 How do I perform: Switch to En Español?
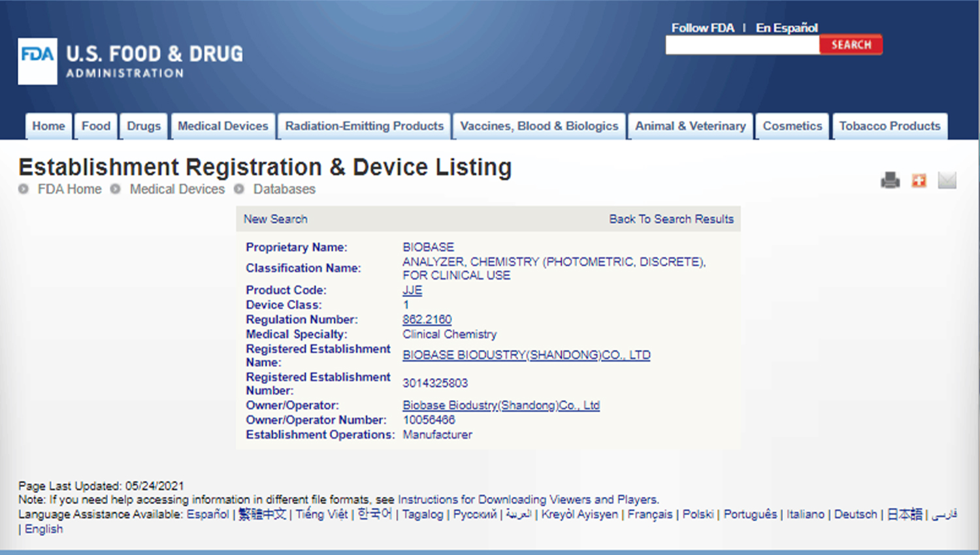click(787, 27)
